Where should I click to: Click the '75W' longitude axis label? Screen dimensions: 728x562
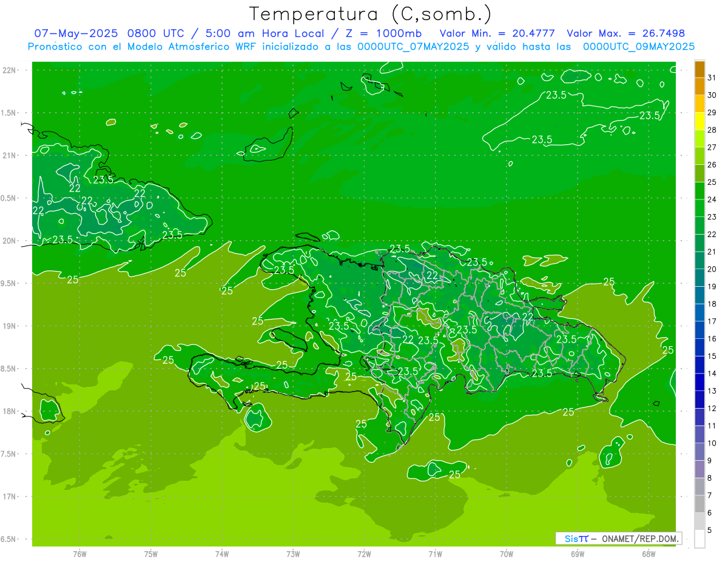click(151, 554)
